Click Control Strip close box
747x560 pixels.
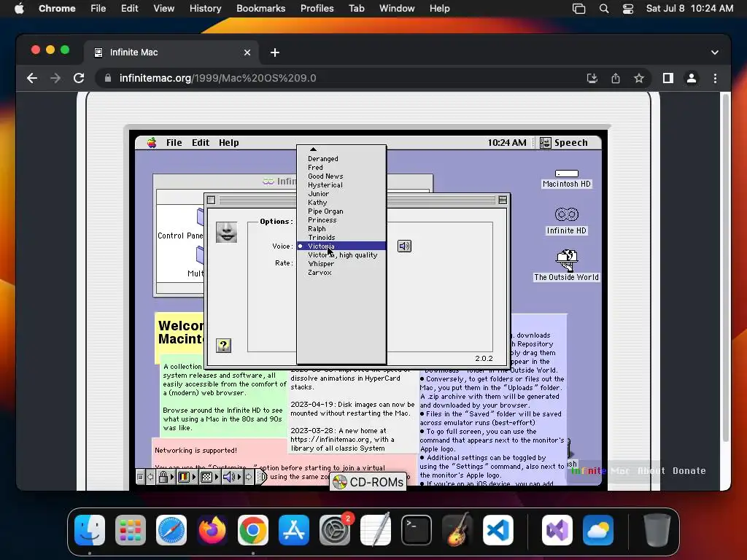(140, 477)
